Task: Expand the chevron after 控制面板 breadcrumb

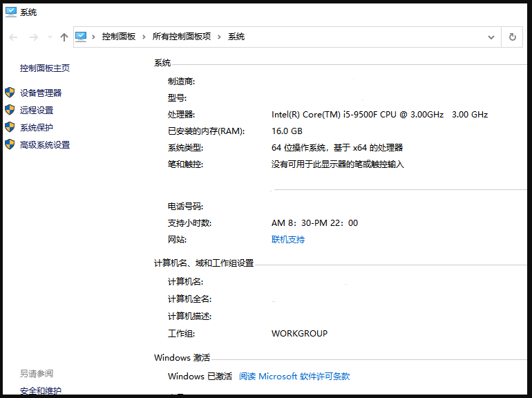Action: click(144, 37)
